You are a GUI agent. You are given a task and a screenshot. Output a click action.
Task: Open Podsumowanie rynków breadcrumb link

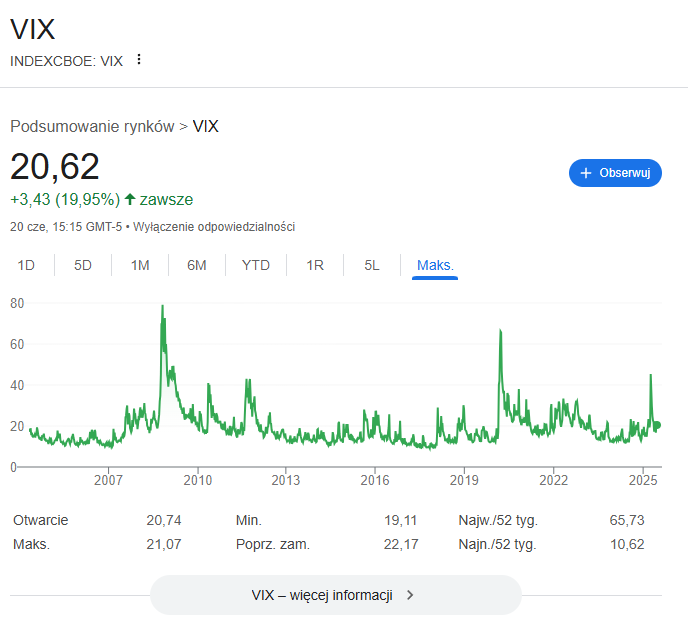pyautogui.click(x=92, y=126)
